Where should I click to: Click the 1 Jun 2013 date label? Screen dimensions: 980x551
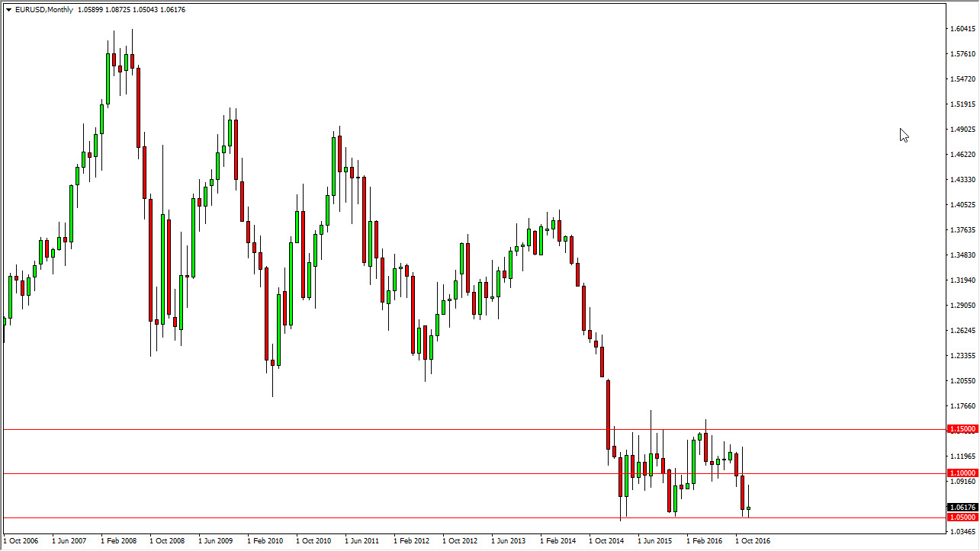click(509, 541)
